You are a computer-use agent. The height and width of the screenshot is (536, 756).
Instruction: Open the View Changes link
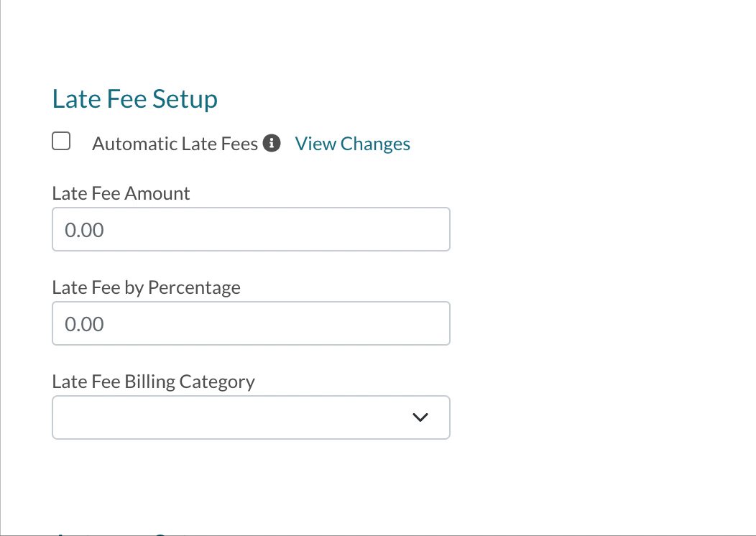pos(352,144)
